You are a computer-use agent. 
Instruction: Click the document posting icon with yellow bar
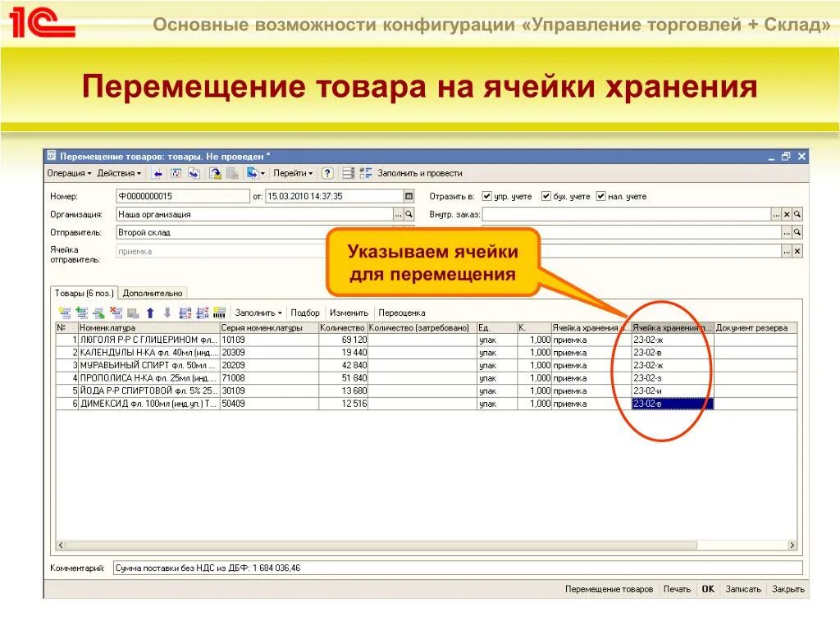[216, 173]
